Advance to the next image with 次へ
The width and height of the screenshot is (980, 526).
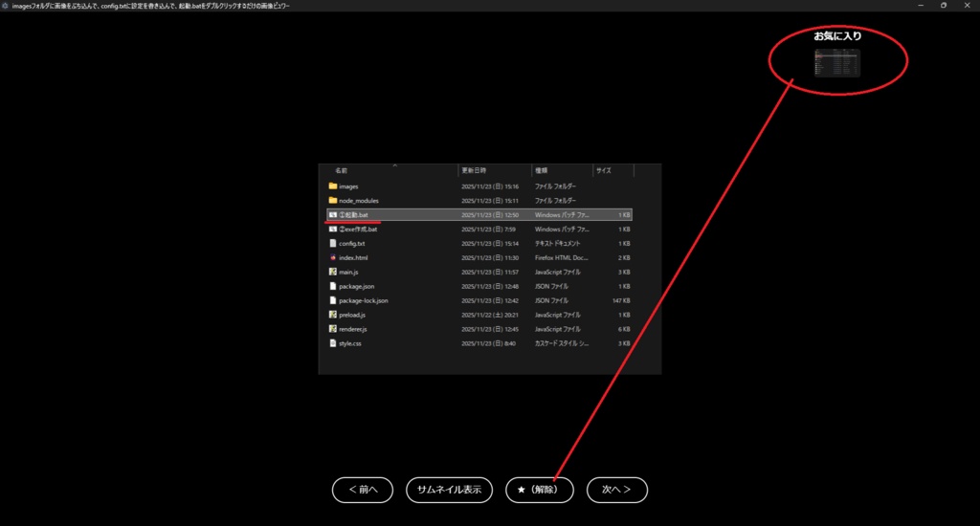617,490
